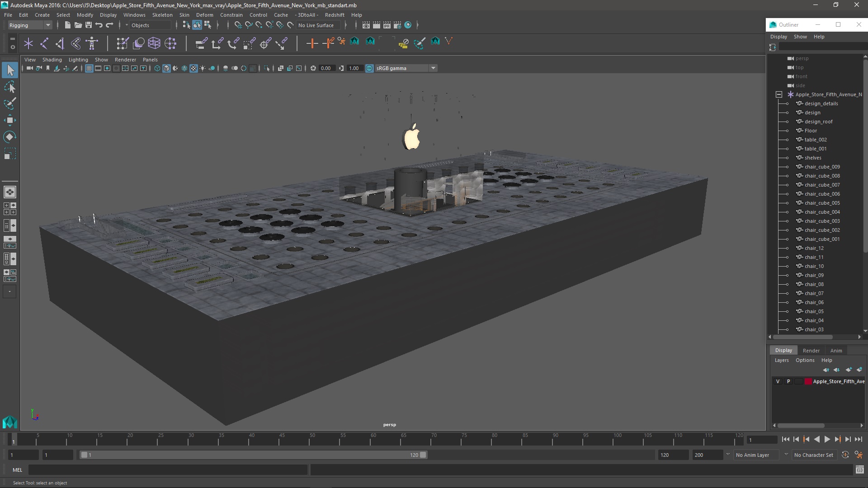Toggle the viewport grid display
Screen dimensions: 868x488
[x=89, y=68]
